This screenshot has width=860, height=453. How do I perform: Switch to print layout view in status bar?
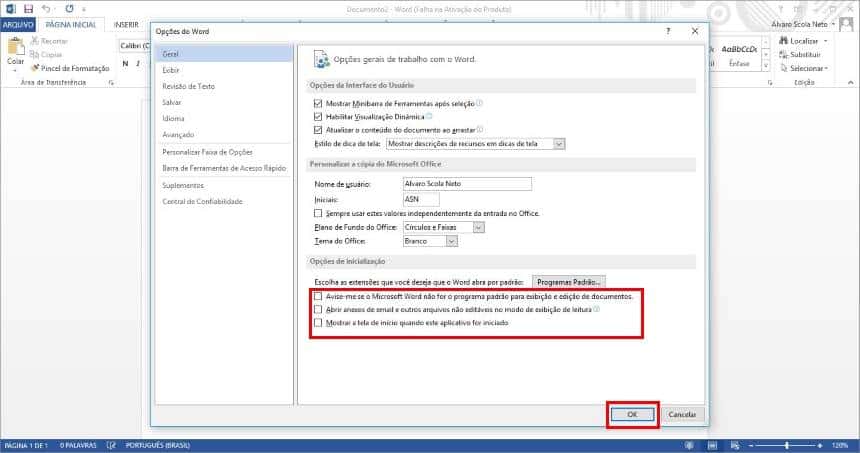pyautogui.click(x=712, y=445)
